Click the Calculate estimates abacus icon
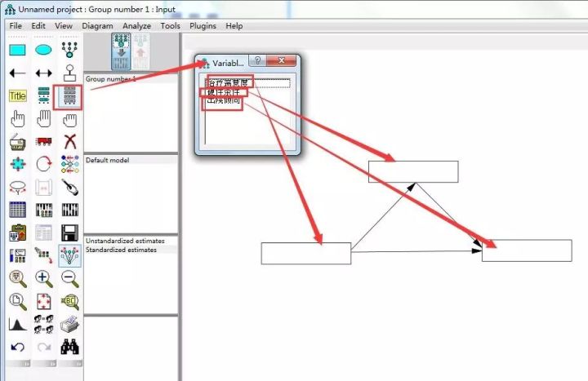Viewport: 588px width, 381px height. click(69, 210)
